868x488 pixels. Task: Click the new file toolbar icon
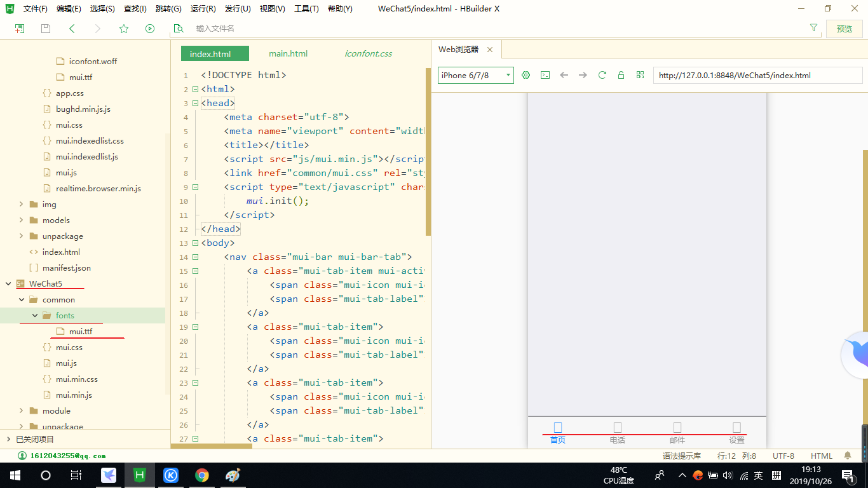(20, 29)
